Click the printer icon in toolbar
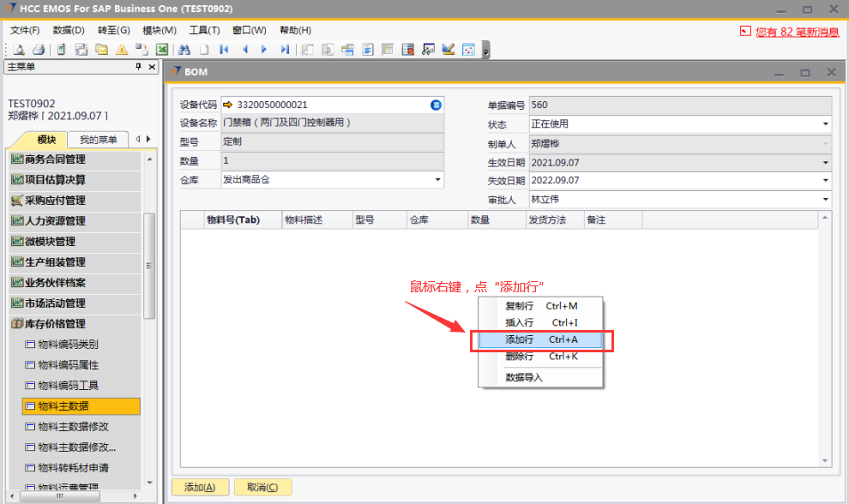Image resolution: width=849 pixels, height=504 pixels. coord(40,50)
